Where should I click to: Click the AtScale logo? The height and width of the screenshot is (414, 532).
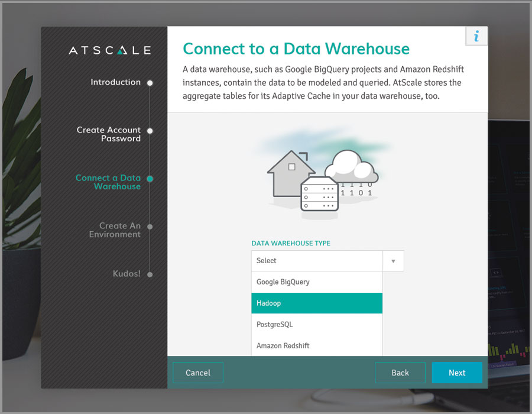coord(110,50)
